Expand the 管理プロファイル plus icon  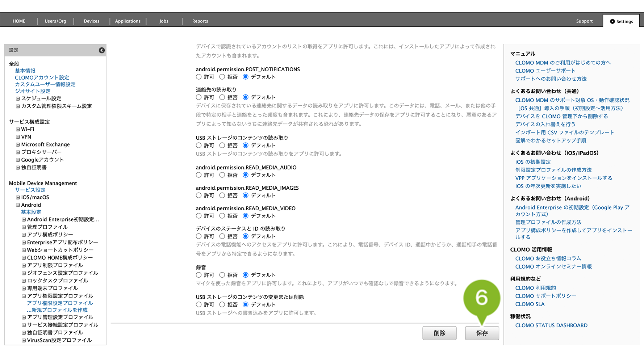[x=24, y=227]
